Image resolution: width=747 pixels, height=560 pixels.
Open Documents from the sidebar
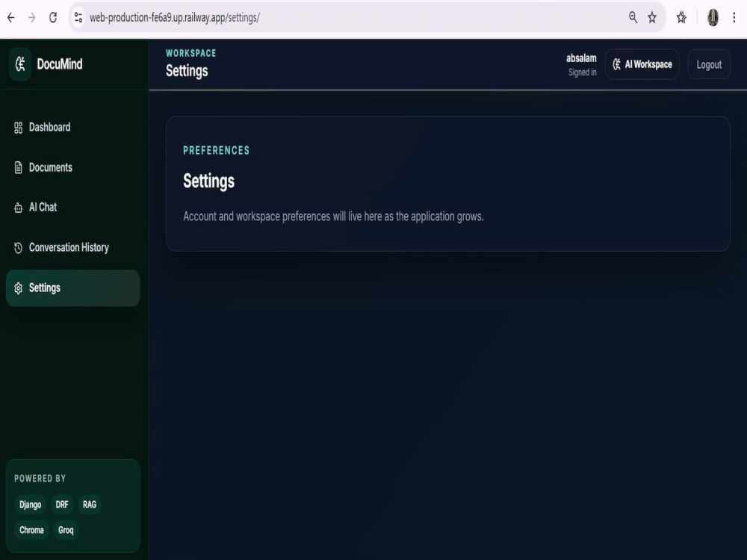(x=73, y=167)
